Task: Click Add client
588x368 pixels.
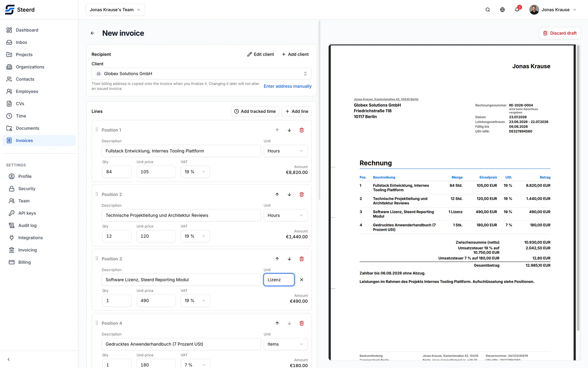Action: pyautogui.click(x=295, y=54)
